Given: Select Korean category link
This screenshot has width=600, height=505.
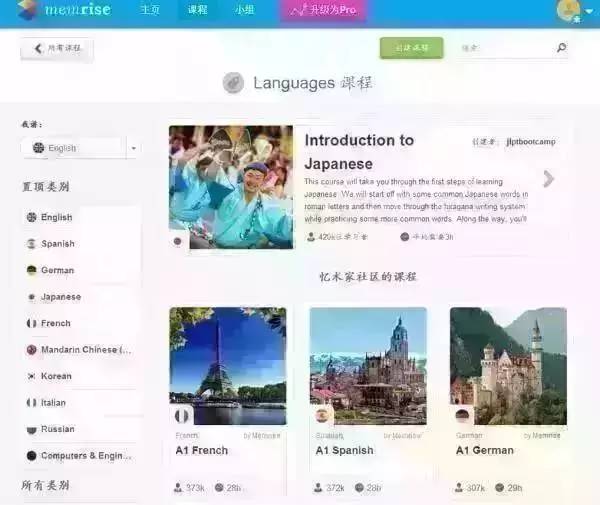Looking at the screenshot, I should pyautogui.click(x=56, y=376).
